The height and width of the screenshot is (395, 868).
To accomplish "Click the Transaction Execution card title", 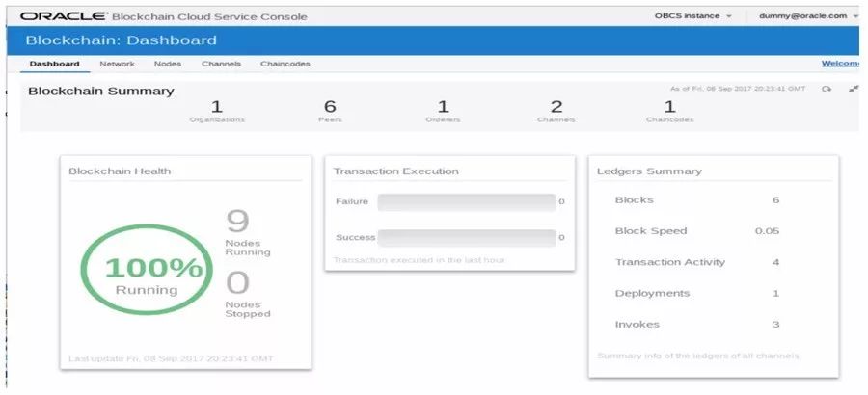I will (395, 171).
